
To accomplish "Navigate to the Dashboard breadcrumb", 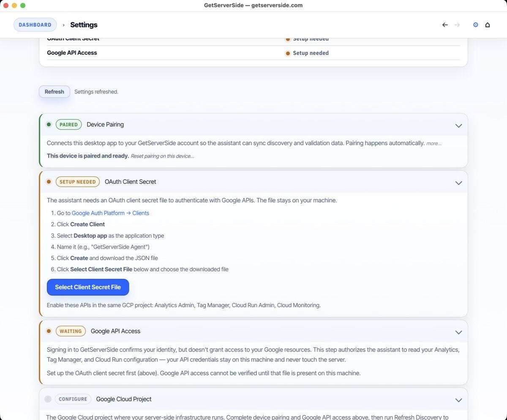I will click(35, 25).
